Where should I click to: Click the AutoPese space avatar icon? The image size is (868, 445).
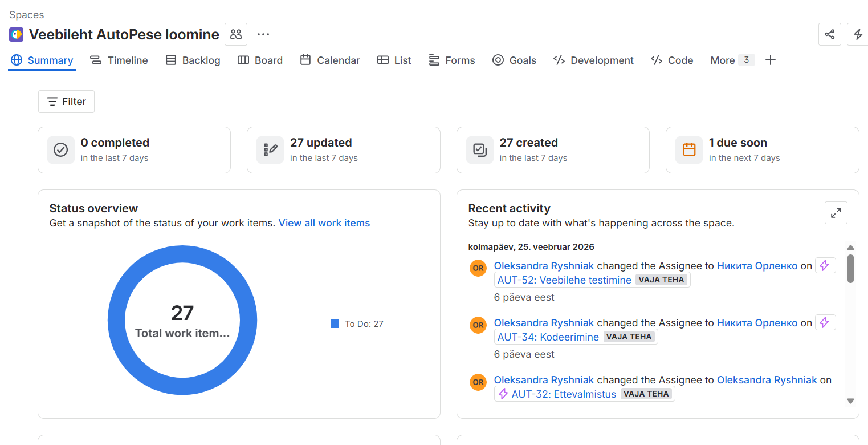click(16, 34)
